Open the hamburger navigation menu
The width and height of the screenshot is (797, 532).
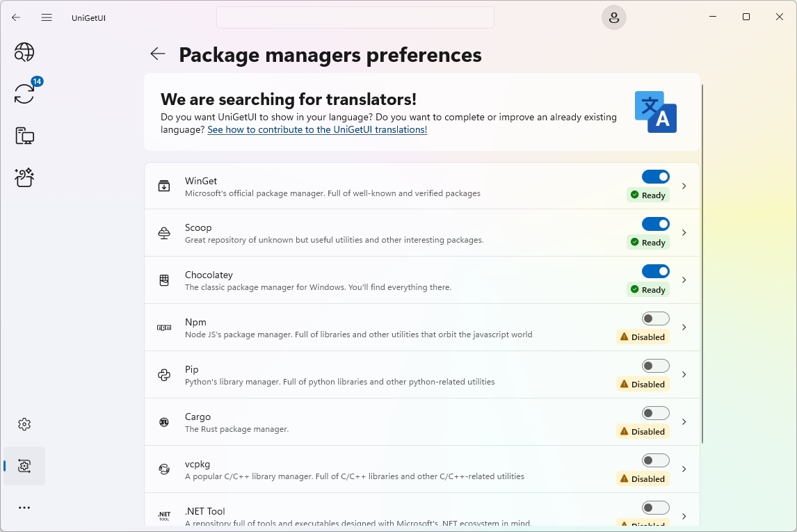tap(47, 17)
